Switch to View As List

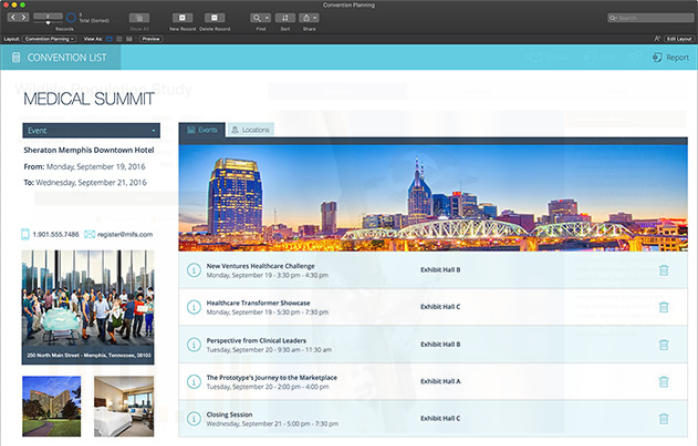tap(119, 39)
